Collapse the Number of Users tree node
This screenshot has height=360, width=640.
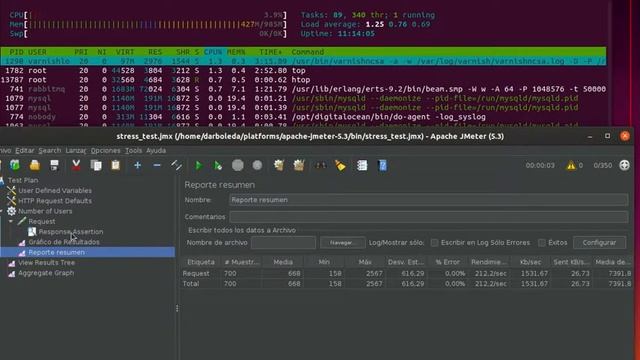point(2,211)
